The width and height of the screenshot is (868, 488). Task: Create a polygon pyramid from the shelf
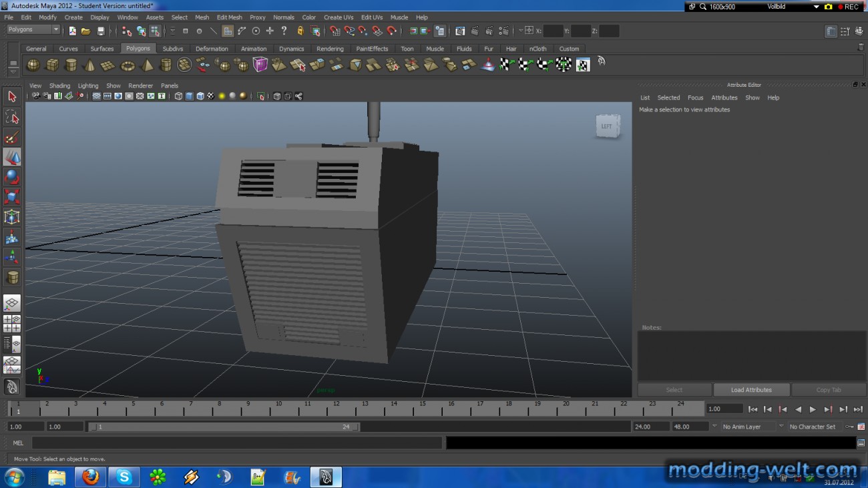pos(147,65)
